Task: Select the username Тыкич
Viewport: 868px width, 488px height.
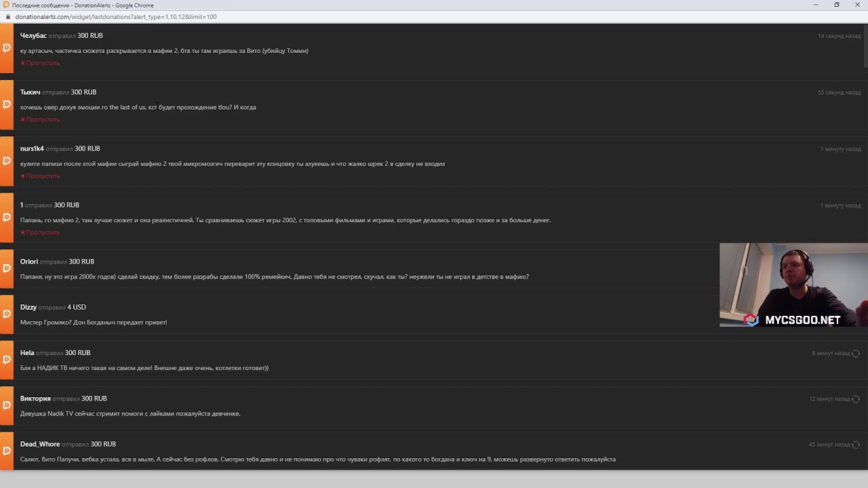Action: pyautogui.click(x=30, y=92)
